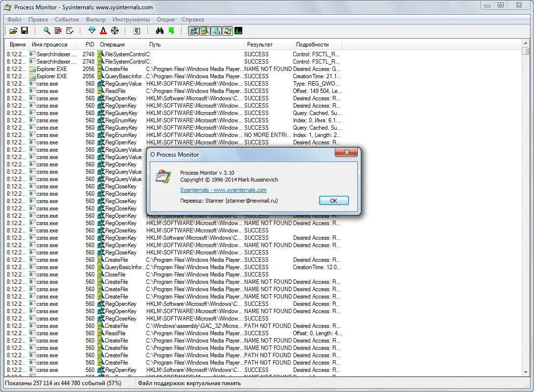Image resolution: width=534 pixels, height=392 pixels.
Task: Follow the Sysinternals - www.sysinternals.com link
Action: [x=223, y=190]
